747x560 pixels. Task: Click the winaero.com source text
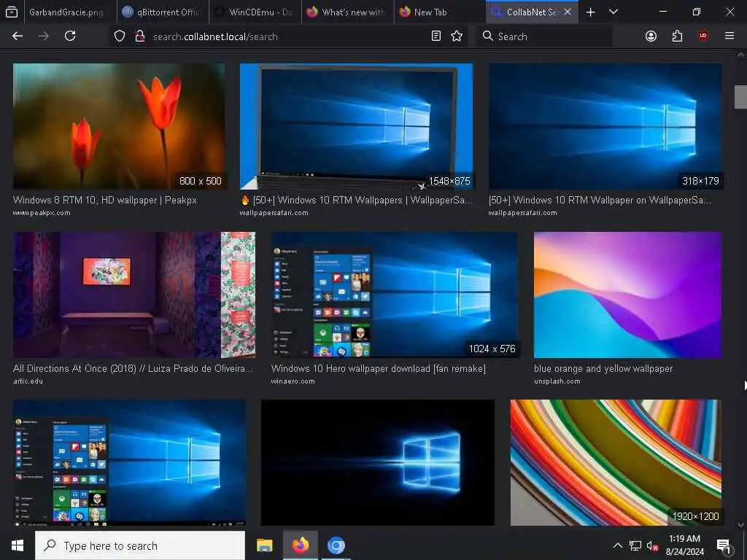tap(293, 381)
